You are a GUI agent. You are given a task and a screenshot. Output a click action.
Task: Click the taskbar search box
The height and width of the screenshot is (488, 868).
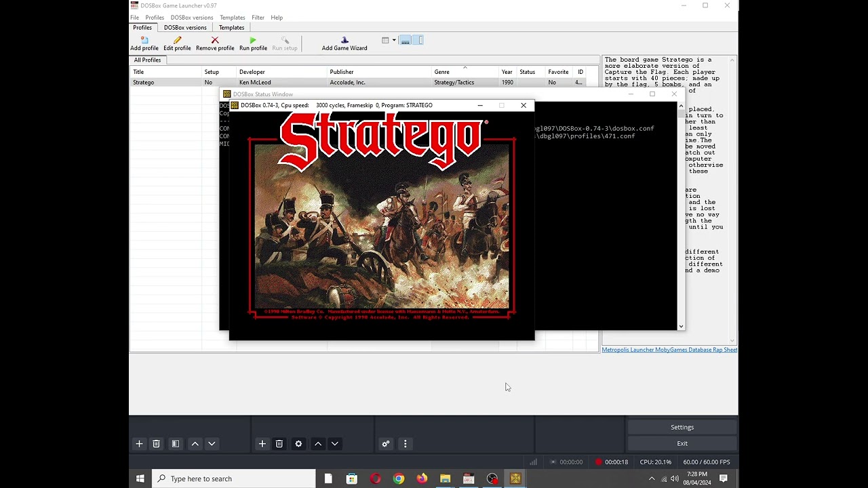tap(234, 479)
